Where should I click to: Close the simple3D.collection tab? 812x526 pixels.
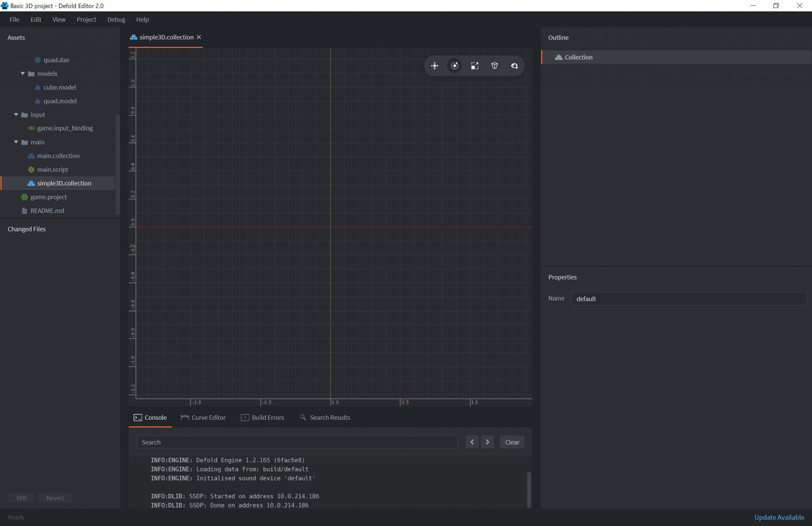coord(199,37)
